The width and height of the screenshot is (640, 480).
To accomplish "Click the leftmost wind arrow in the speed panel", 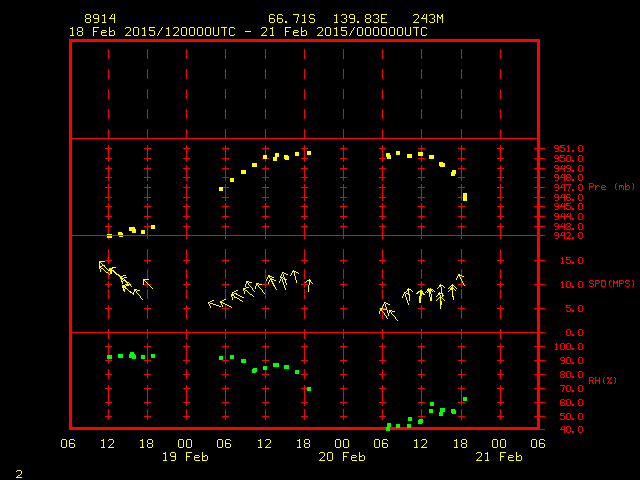I will coord(103,265).
